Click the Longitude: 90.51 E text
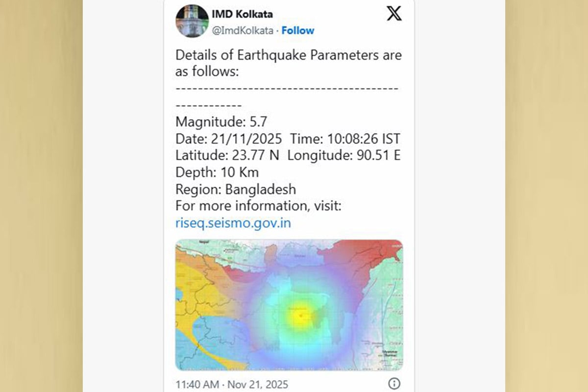This screenshot has height=392, width=588. [x=344, y=155]
